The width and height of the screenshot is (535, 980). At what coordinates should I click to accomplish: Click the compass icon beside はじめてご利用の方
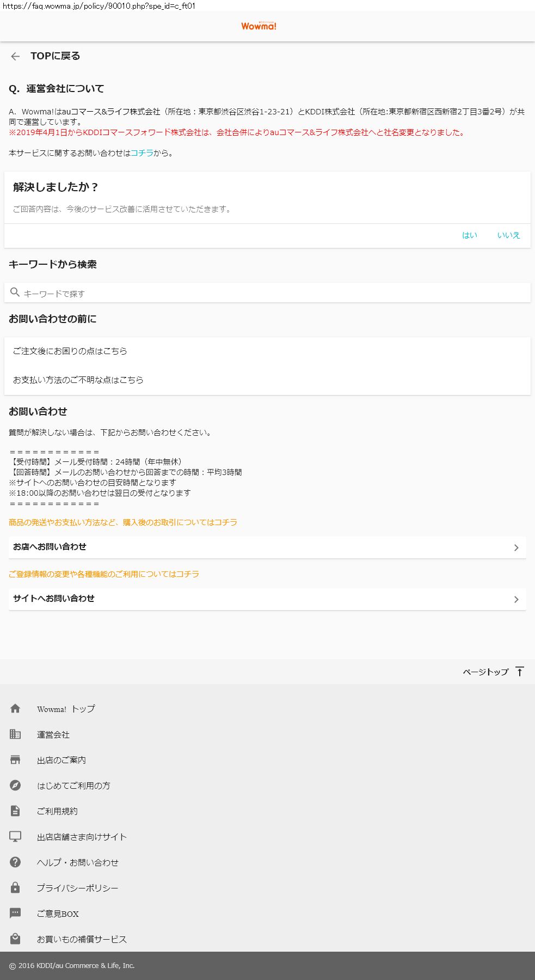[x=15, y=785]
